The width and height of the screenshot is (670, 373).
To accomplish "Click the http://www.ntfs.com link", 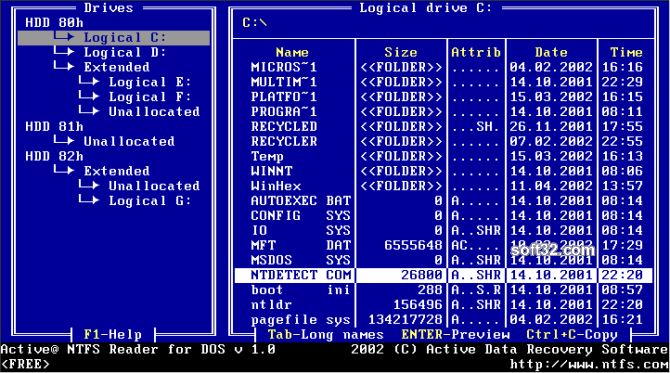I will point(589,364).
